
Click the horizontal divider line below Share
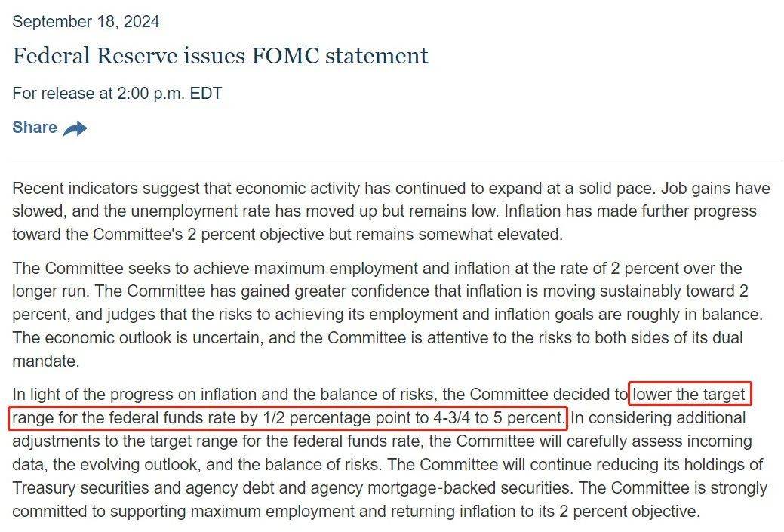click(x=398, y=161)
